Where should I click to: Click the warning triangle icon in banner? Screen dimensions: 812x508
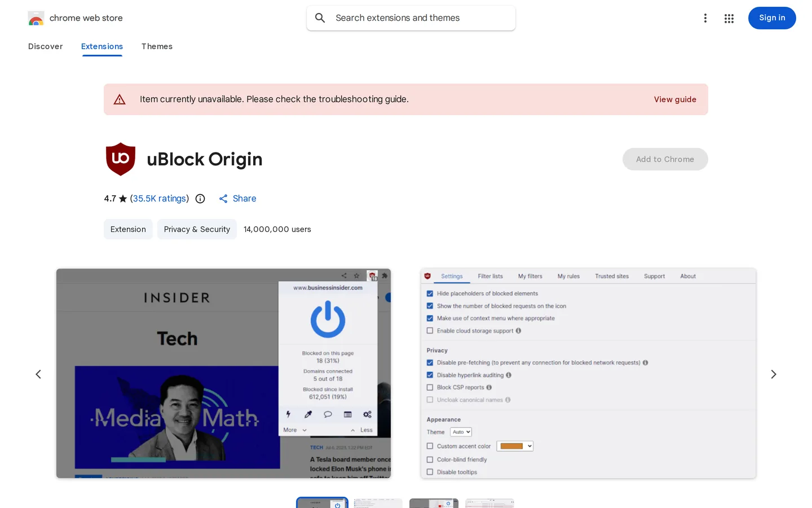point(120,99)
